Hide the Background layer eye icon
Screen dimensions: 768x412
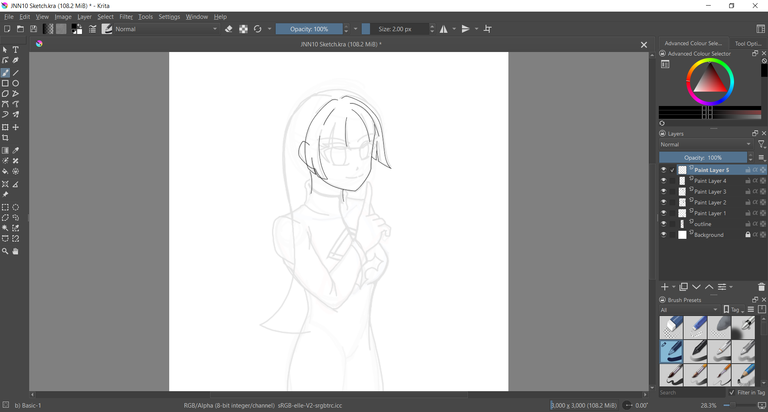coord(663,235)
